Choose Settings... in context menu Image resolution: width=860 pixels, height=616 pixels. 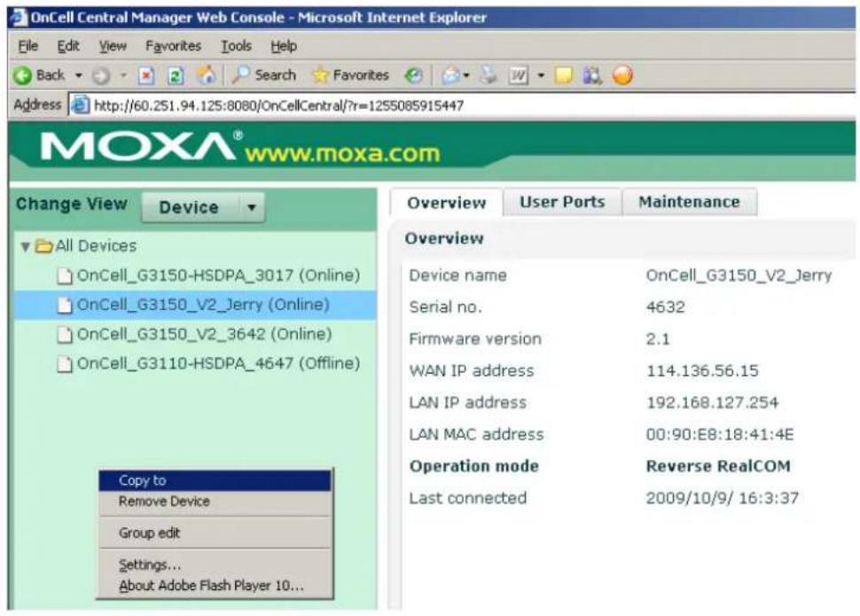pyautogui.click(x=215, y=565)
